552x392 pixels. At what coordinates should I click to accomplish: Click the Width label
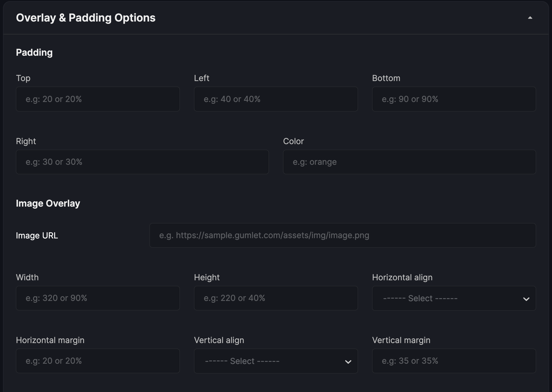(27, 277)
